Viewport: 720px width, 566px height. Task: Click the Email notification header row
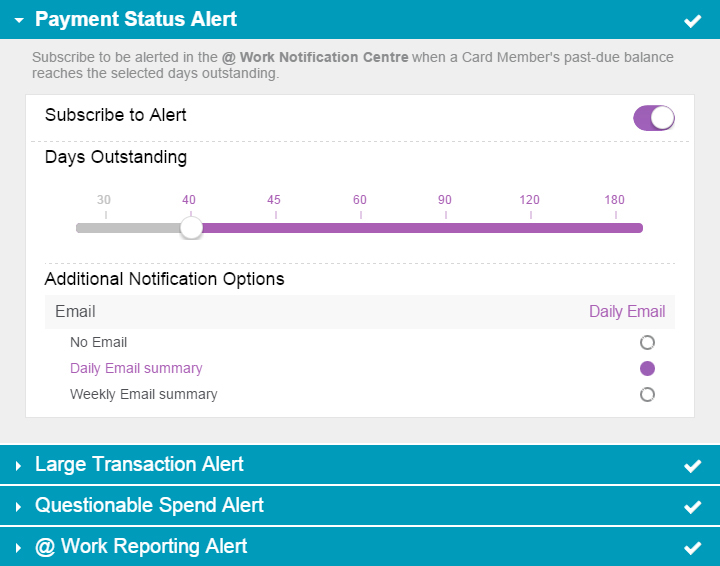click(360, 312)
